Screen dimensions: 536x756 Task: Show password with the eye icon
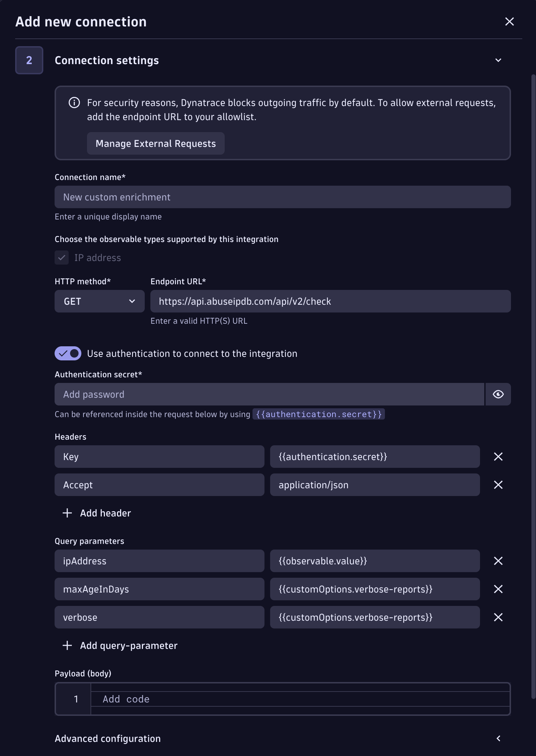point(498,394)
